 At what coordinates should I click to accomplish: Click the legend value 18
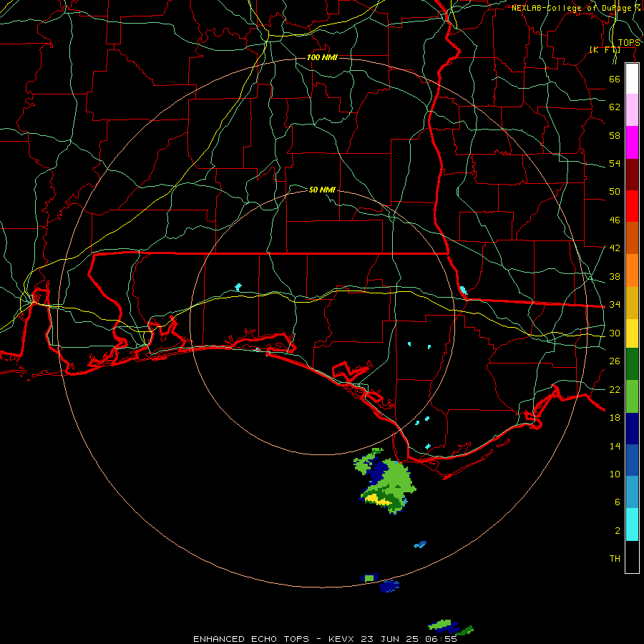[x=615, y=418]
